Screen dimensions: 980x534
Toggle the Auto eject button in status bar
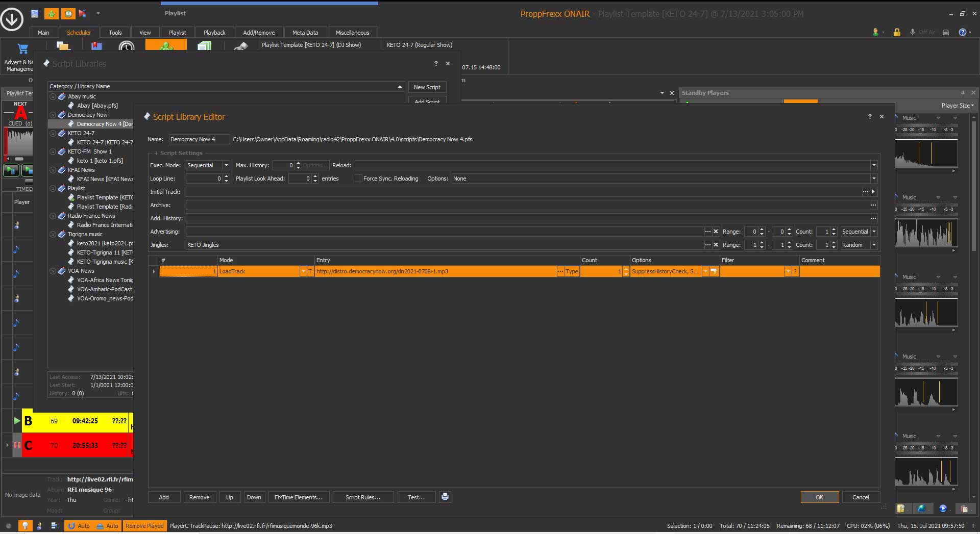click(x=108, y=526)
